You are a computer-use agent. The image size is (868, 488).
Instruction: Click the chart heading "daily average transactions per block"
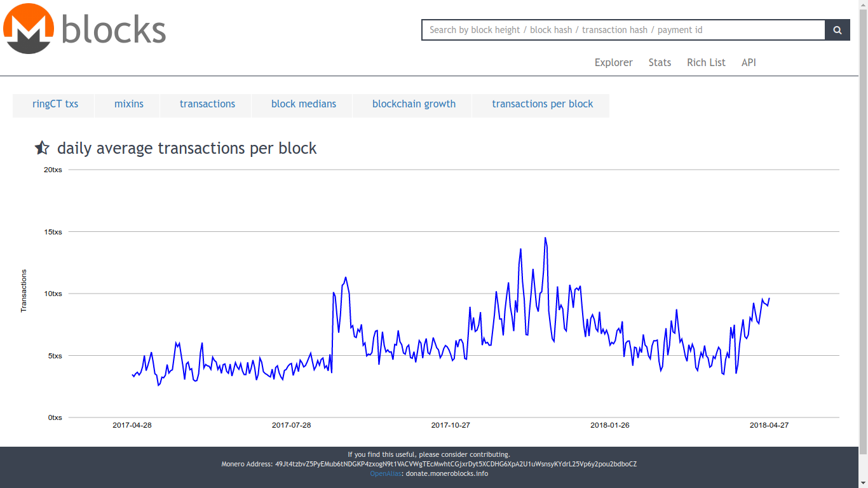[187, 148]
